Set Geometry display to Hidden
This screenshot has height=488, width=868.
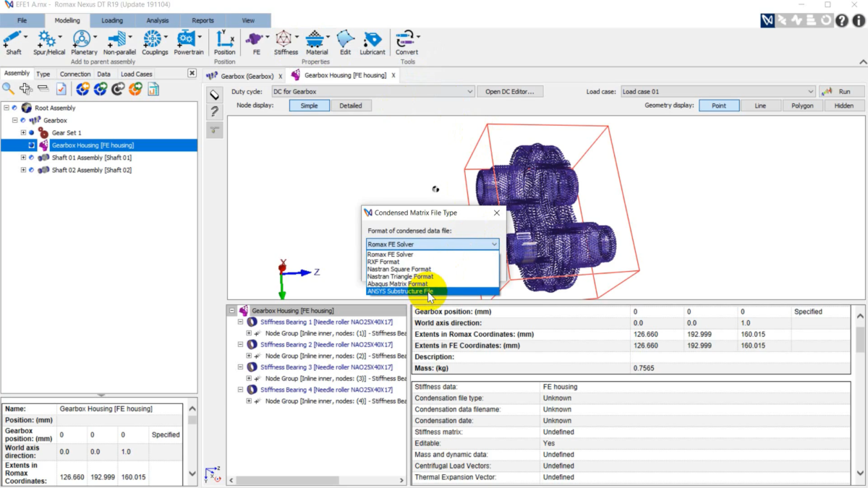pyautogui.click(x=844, y=106)
